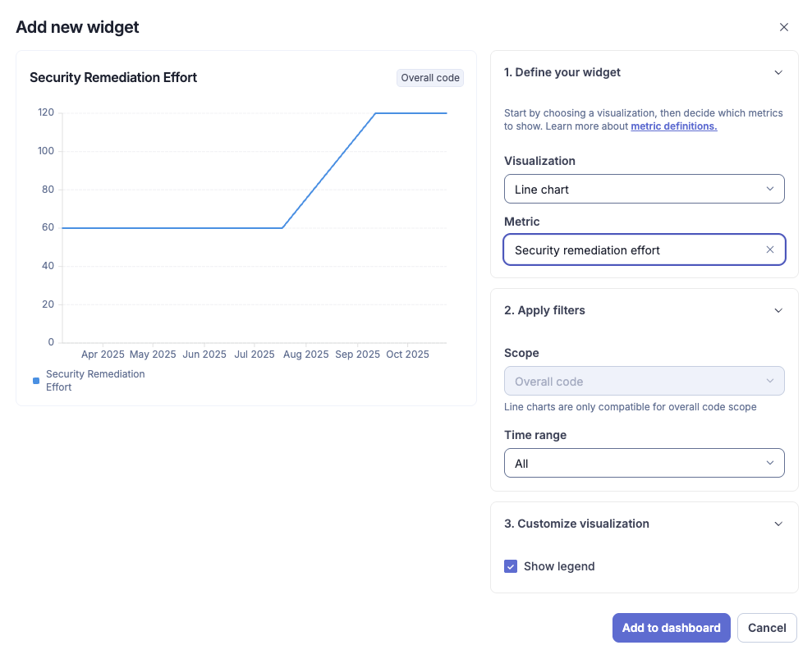Close the Add new widget dialog

pyautogui.click(x=784, y=27)
